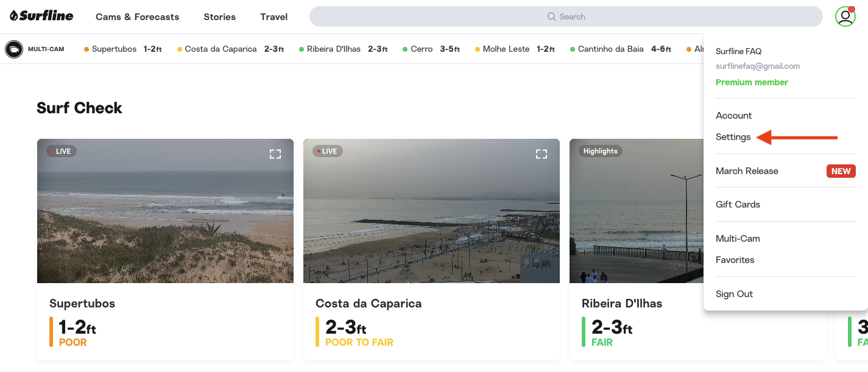Image resolution: width=868 pixels, height=372 pixels.
Task: Open Cerro 3-5ft in favorites bar
Action: (x=431, y=49)
